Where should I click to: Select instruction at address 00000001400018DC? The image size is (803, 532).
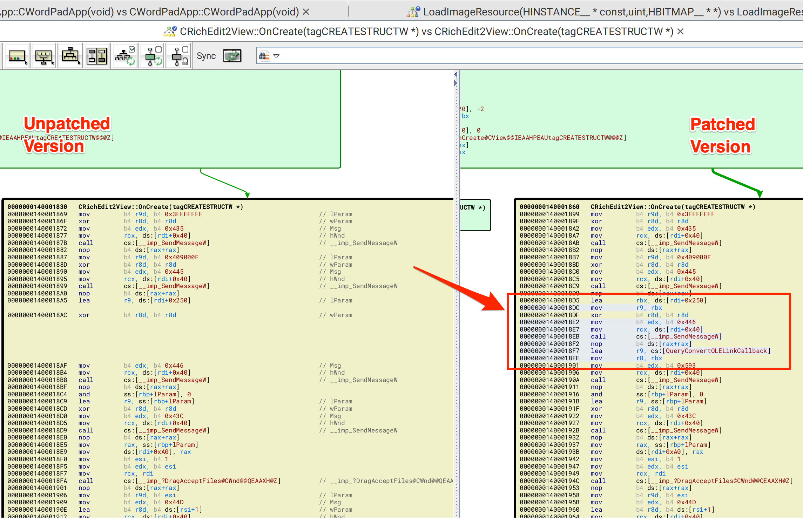pyautogui.click(x=591, y=308)
